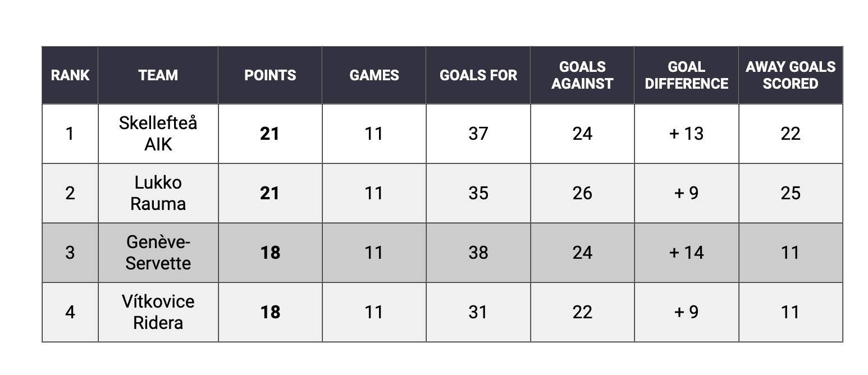This screenshot has width=868, height=375.
Task: Click Genève-Servette's 38 goals for cell
Action: tap(478, 253)
